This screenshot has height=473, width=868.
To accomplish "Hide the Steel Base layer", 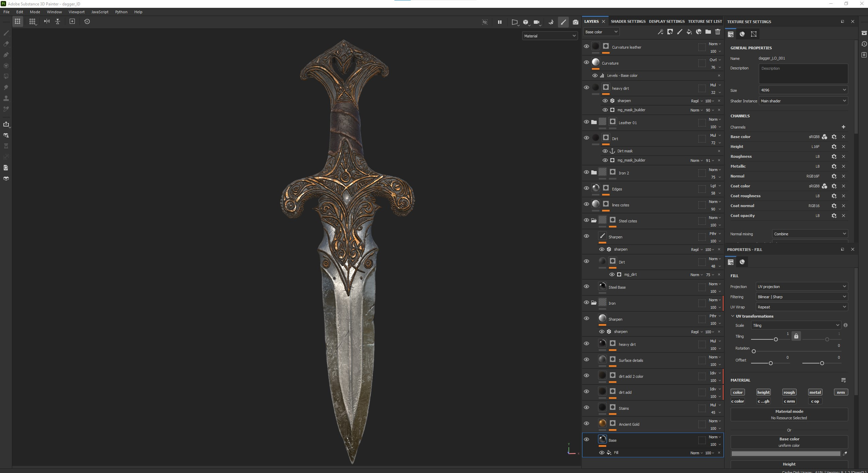I will (x=586, y=286).
